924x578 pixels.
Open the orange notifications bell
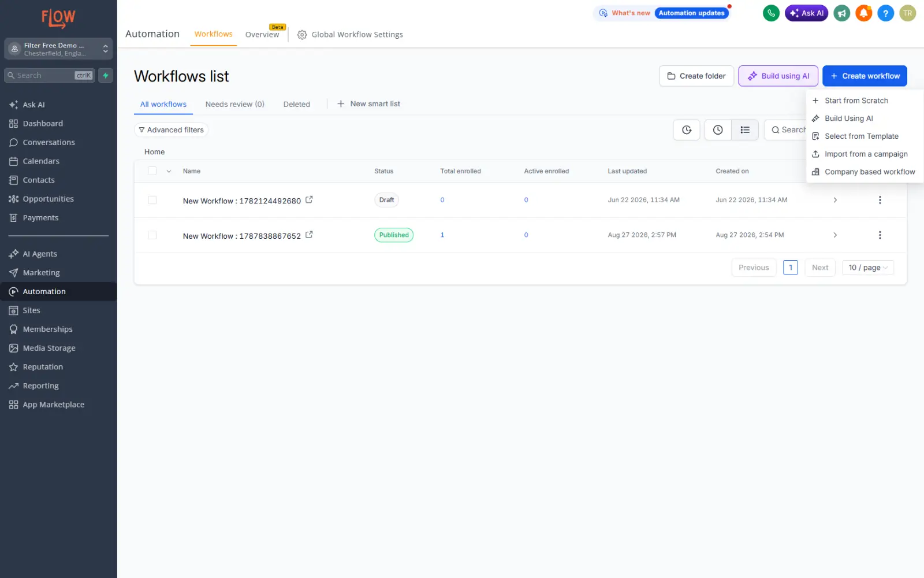(864, 13)
